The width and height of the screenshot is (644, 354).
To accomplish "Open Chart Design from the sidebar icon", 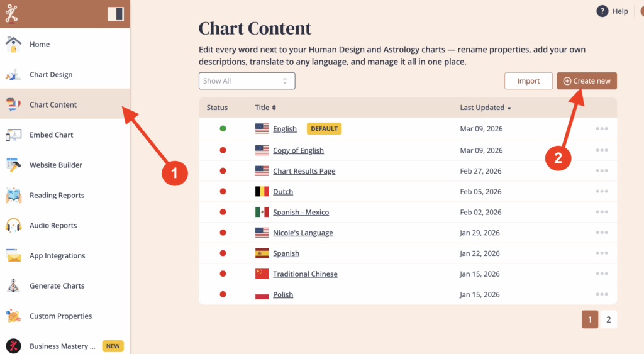I will click(x=13, y=75).
